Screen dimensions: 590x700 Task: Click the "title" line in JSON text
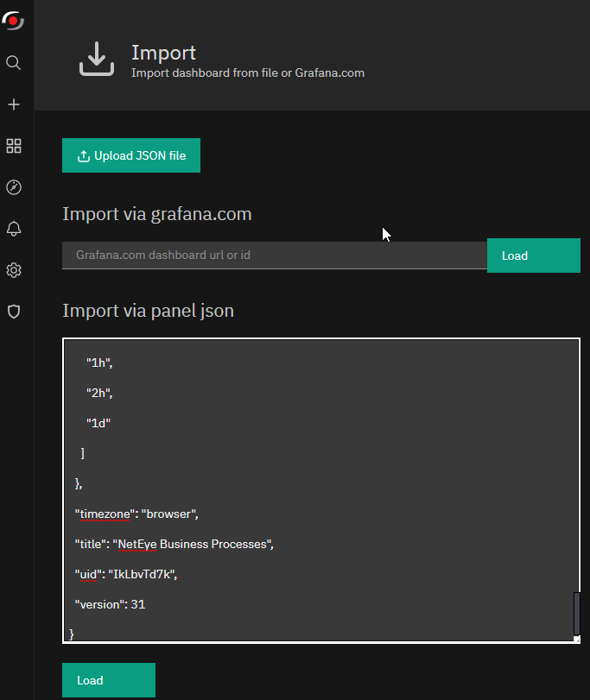(174, 544)
